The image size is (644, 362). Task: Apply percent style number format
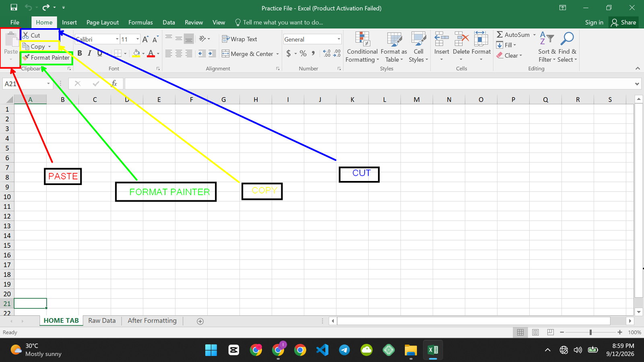click(303, 53)
